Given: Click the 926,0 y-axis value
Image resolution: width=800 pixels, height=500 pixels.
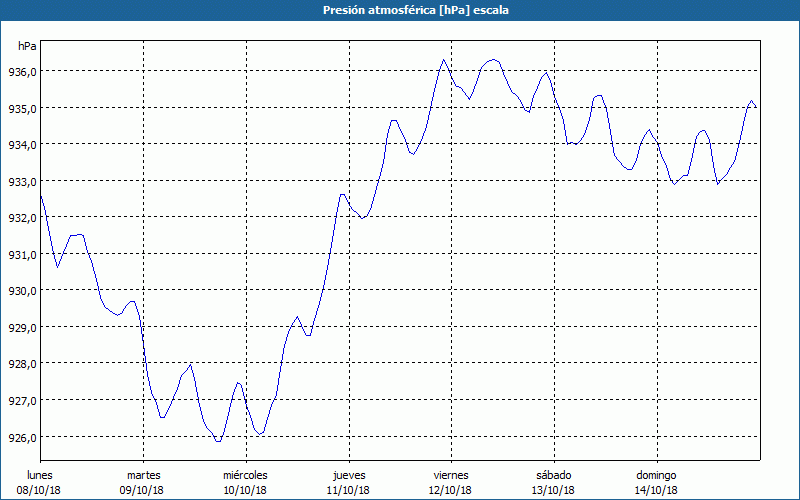Looking at the screenshot, I should tap(22, 437).
